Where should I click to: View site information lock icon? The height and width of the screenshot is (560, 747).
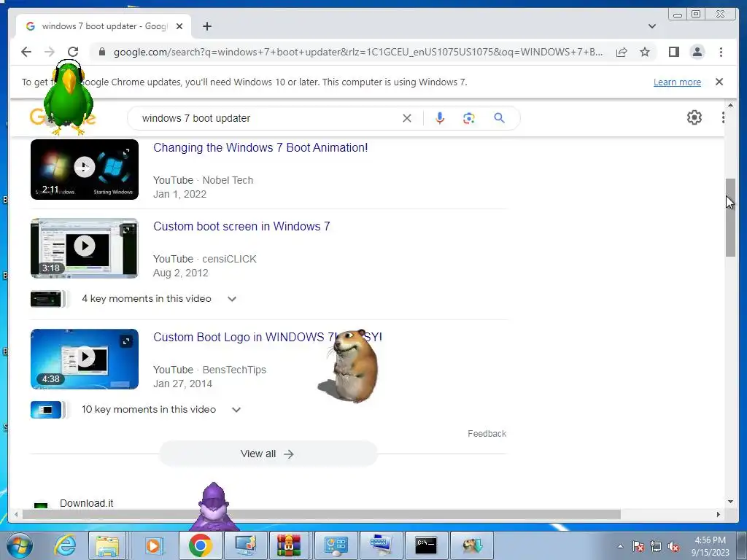101,52
